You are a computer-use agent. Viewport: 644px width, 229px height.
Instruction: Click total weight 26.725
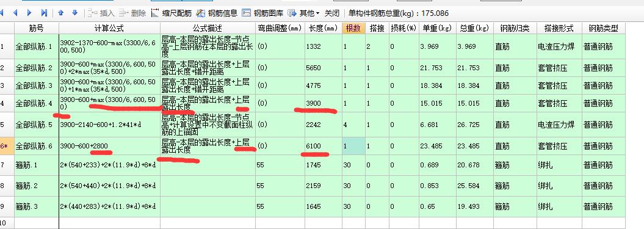point(474,125)
